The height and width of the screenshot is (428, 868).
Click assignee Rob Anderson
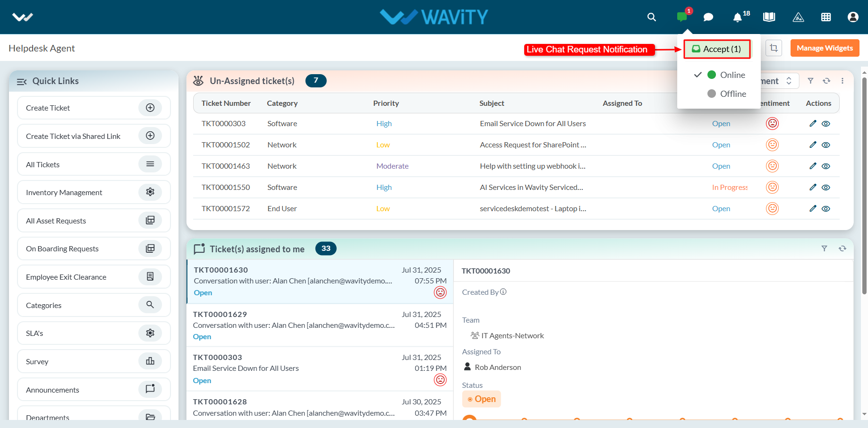(x=498, y=367)
